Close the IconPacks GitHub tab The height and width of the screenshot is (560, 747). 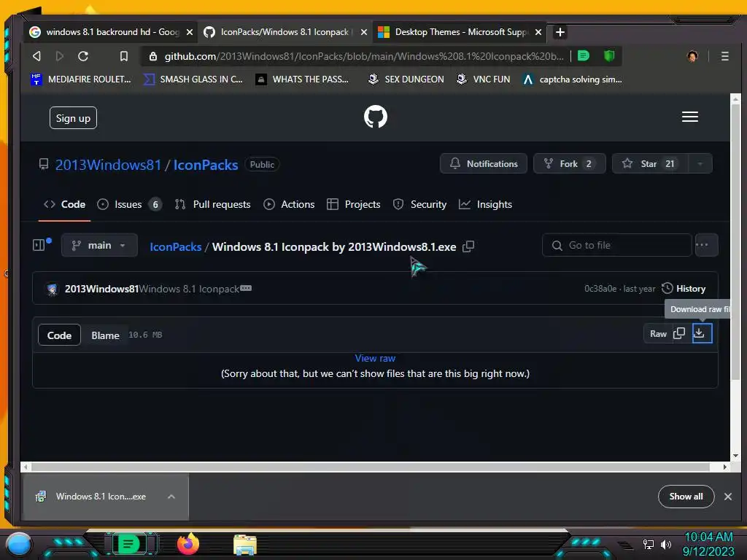[364, 32]
